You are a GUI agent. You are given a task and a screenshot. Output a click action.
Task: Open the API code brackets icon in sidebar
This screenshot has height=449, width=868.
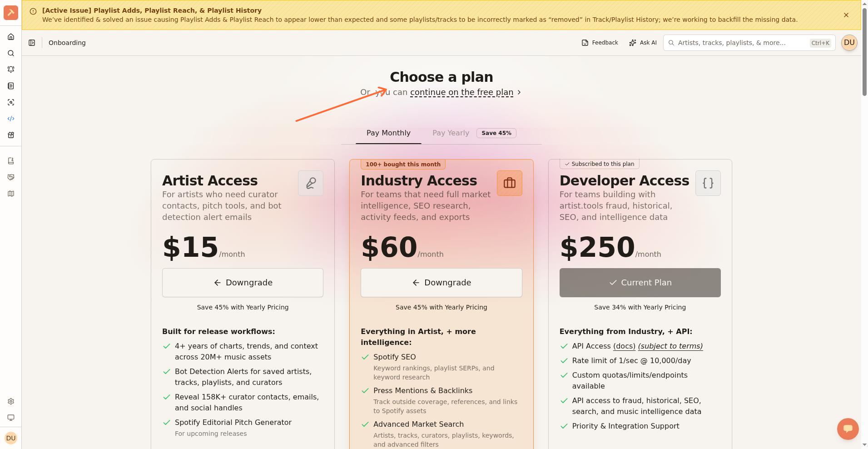coord(11,119)
